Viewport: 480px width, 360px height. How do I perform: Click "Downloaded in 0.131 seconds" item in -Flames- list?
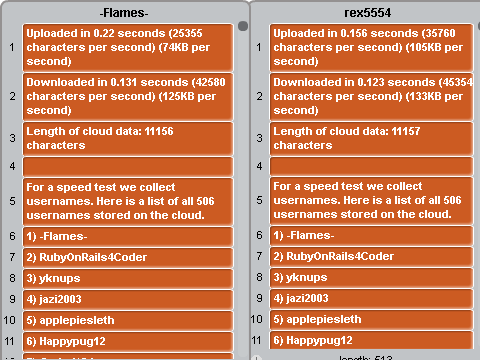pyautogui.click(x=128, y=96)
